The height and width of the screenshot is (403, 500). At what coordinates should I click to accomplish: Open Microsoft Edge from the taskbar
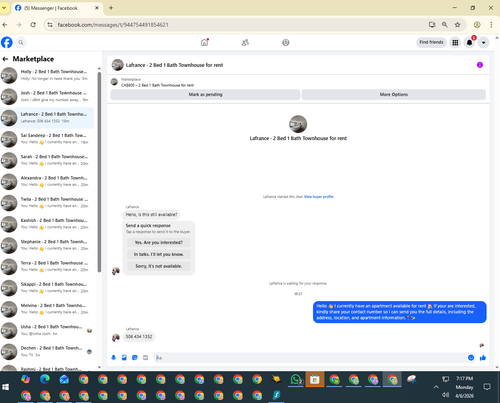pos(45,379)
